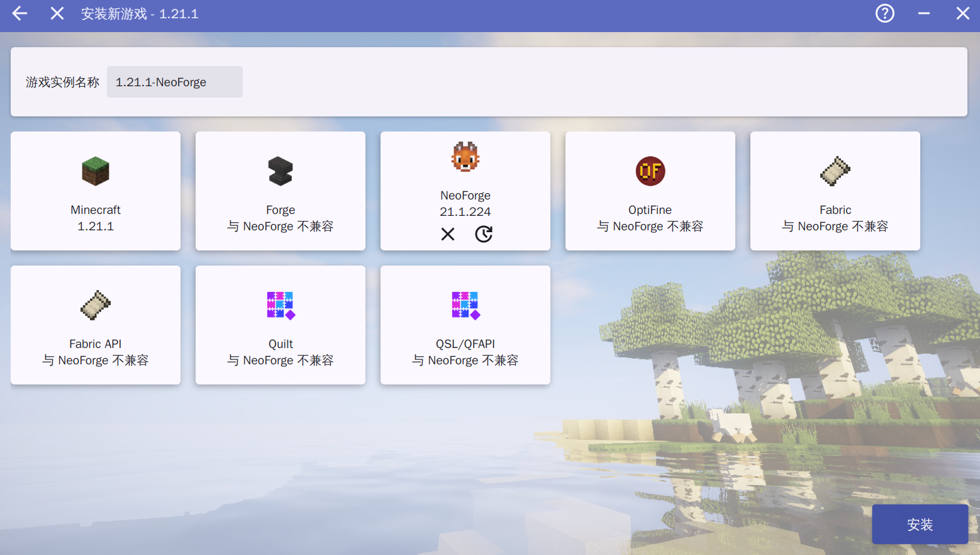Click the OptiFine incompatibility label
This screenshot has height=555, width=980.
(650, 226)
